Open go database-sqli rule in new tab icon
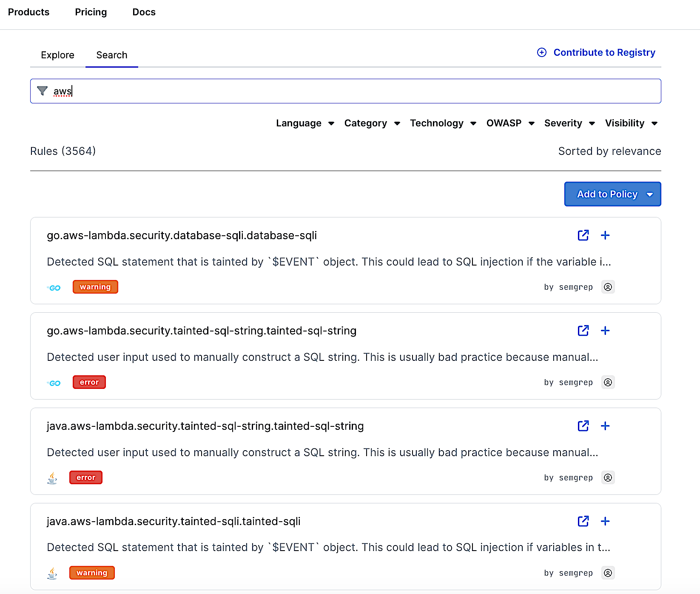This screenshot has height=594, width=700. pos(583,235)
